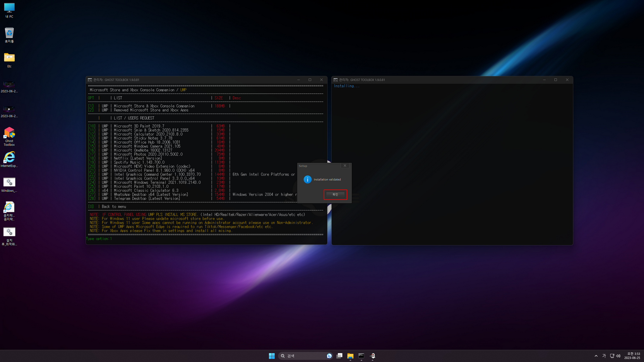Open the Windows Start menu
The image size is (644, 362).
tap(272, 356)
